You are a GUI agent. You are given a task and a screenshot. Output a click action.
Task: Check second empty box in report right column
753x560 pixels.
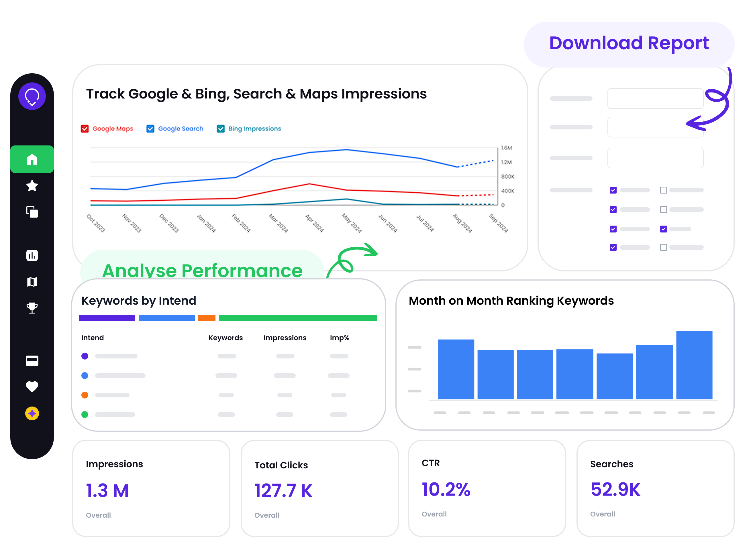[x=663, y=210]
